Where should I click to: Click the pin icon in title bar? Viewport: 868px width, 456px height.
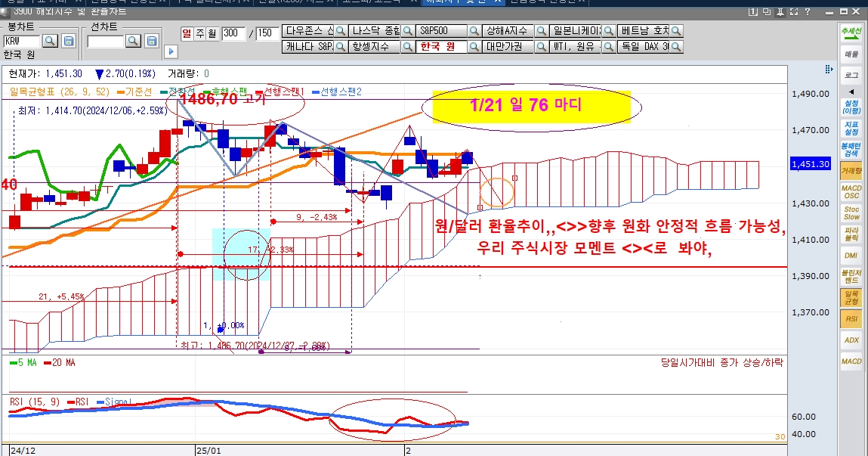(x=780, y=11)
